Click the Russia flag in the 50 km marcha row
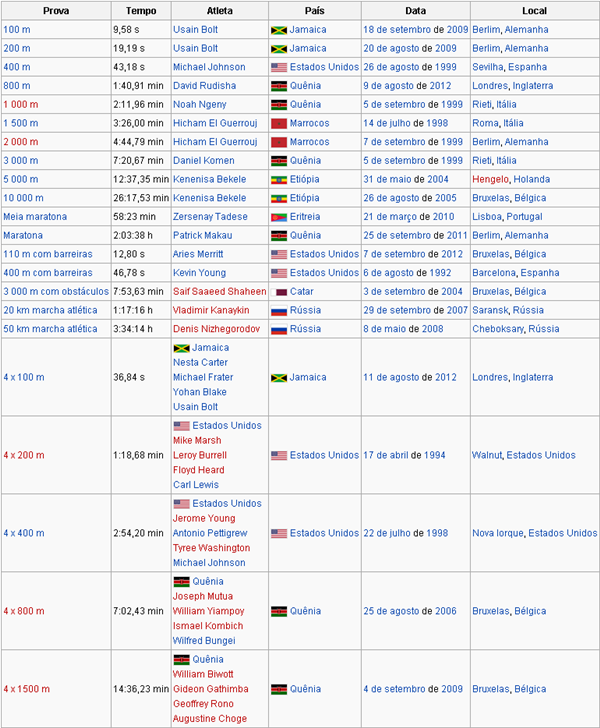This screenshot has height=728, width=600. (x=279, y=329)
